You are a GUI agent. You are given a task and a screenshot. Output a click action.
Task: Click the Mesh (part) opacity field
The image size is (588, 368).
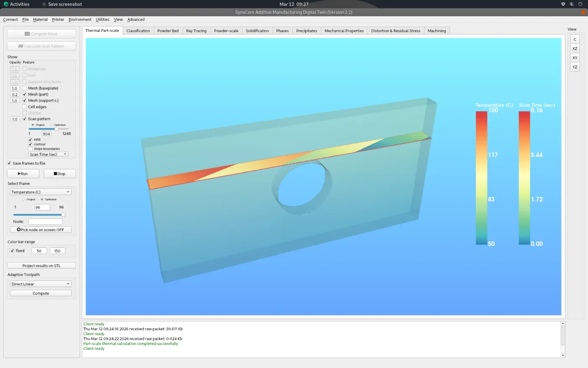(x=15, y=95)
